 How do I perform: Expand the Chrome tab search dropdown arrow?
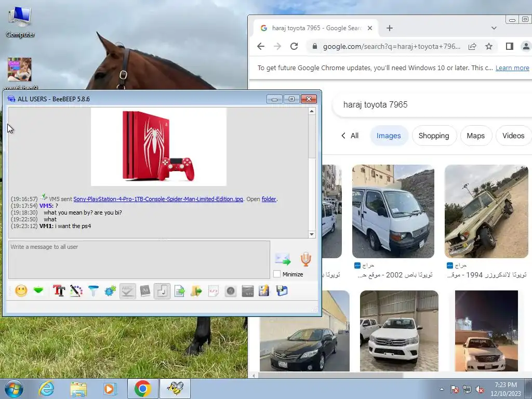(x=494, y=28)
